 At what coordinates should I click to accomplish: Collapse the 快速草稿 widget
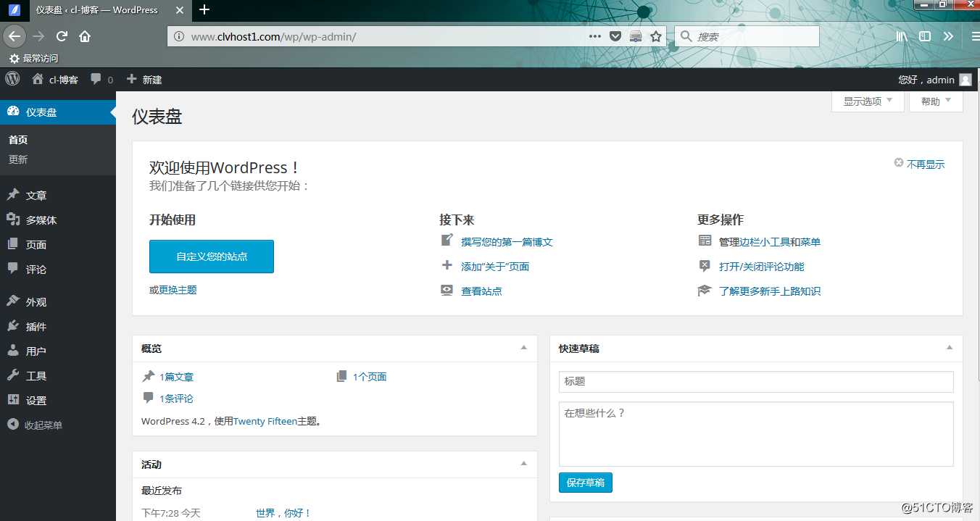point(950,348)
